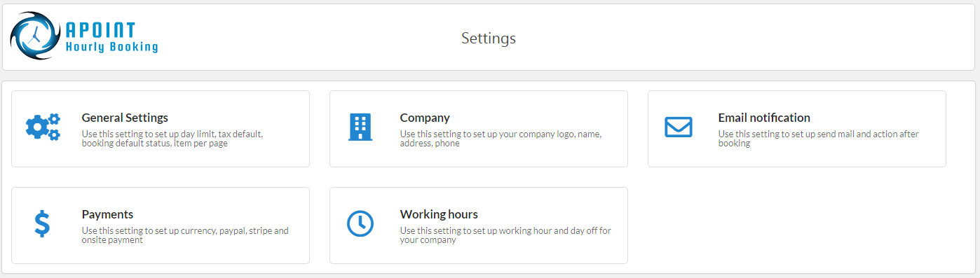
Task: Click the Settings page title
Action: 489,38
